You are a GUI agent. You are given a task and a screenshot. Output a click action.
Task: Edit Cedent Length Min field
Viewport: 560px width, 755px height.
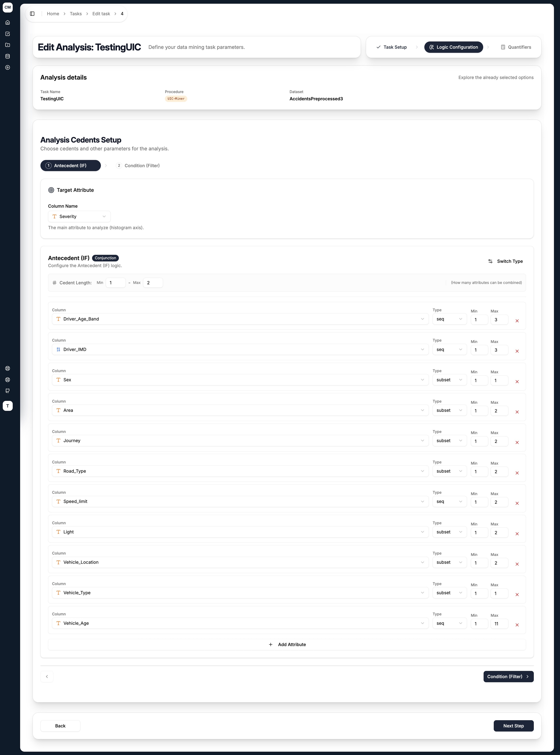pyautogui.click(x=116, y=283)
